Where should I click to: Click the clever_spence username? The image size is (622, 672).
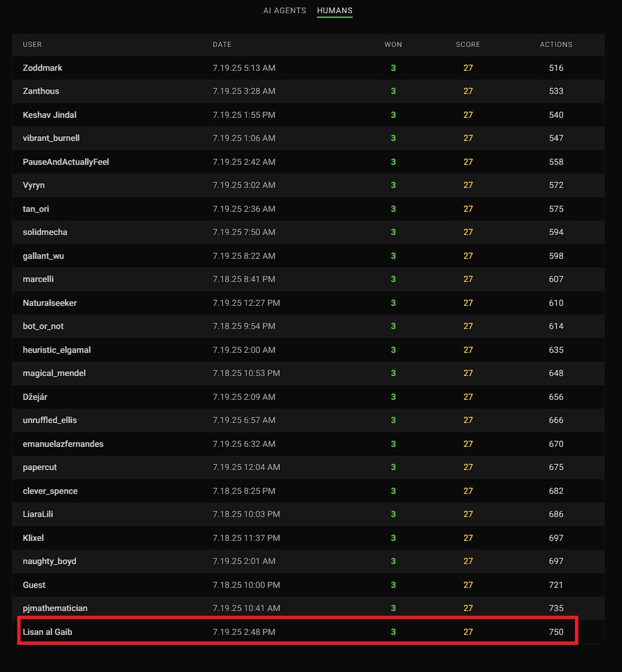[x=50, y=491]
